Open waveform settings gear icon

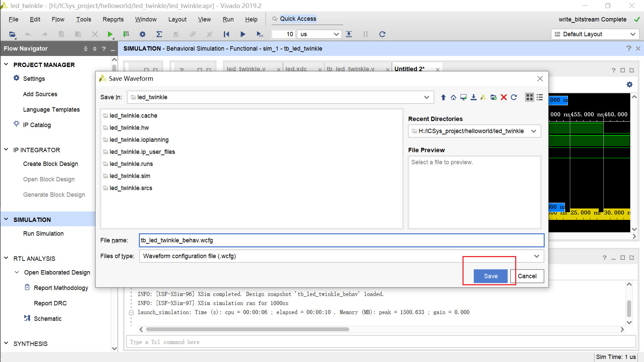630,84
